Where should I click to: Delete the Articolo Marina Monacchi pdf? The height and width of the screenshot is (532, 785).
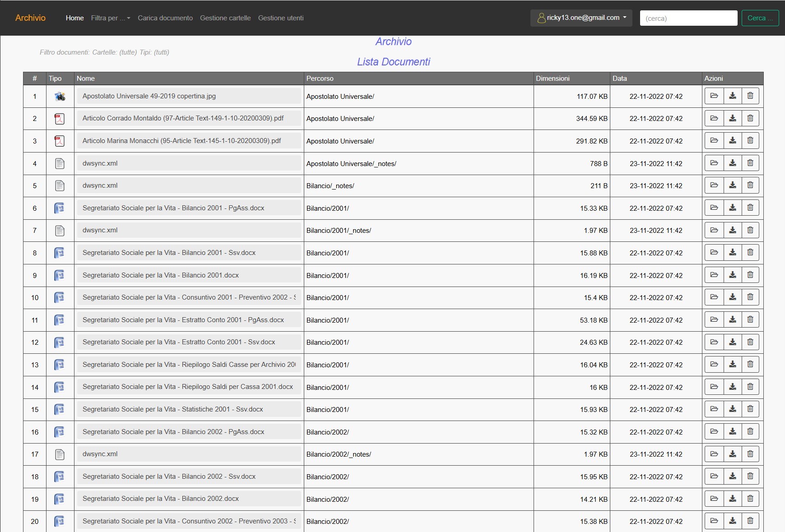750,141
